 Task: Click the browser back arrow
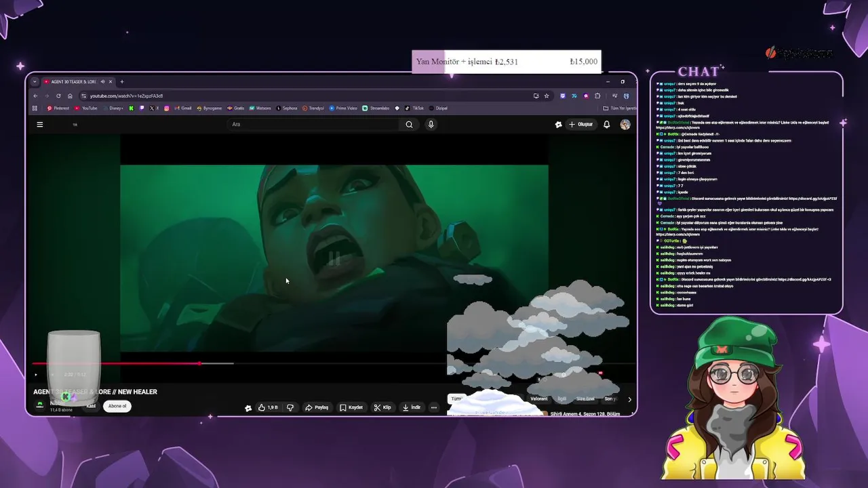(x=36, y=96)
